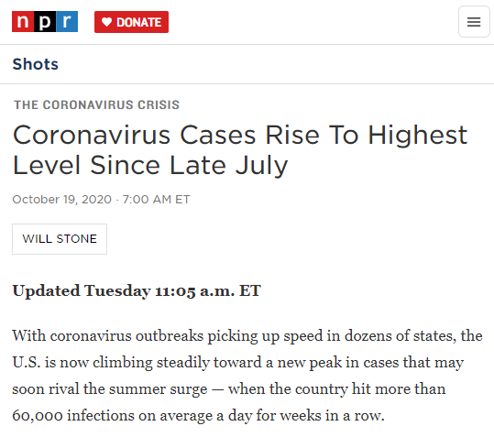The width and height of the screenshot is (494, 448).
Task: Click the heart icon on Donate
Action: click(107, 22)
